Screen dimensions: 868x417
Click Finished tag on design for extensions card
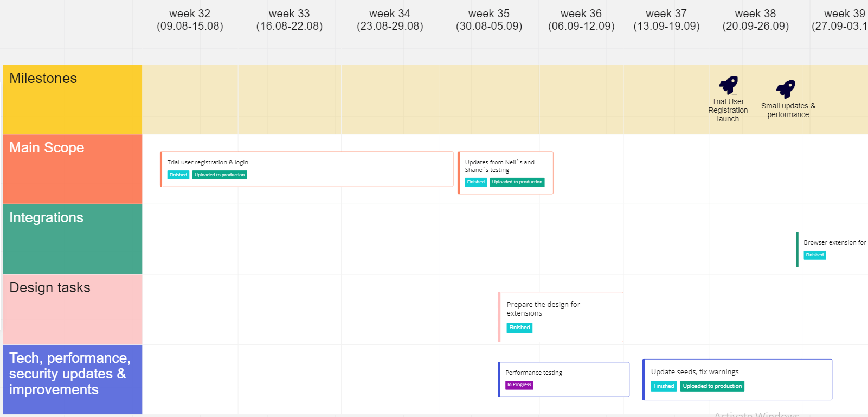point(519,328)
